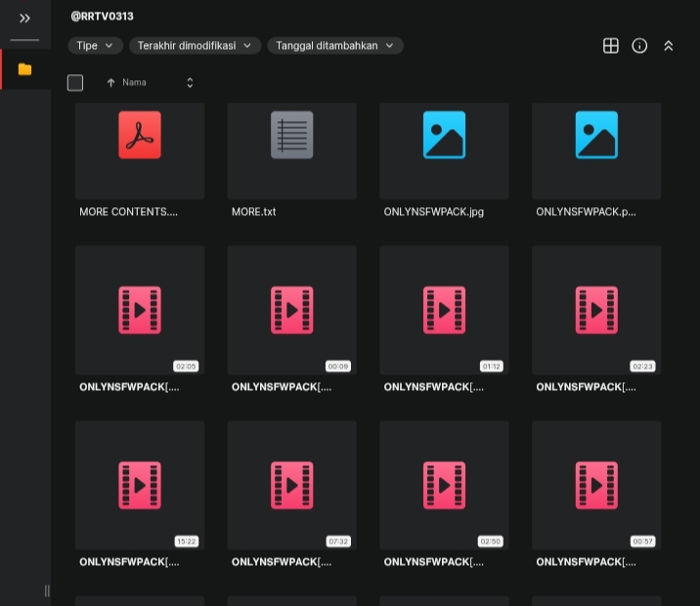The height and width of the screenshot is (606, 700).
Task: Select the video with 15:22 duration
Action: (x=140, y=485)
